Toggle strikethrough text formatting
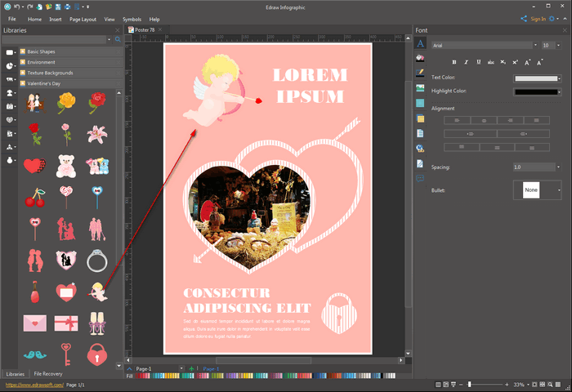This screenshot has width=572, height=392. (490, 61)
